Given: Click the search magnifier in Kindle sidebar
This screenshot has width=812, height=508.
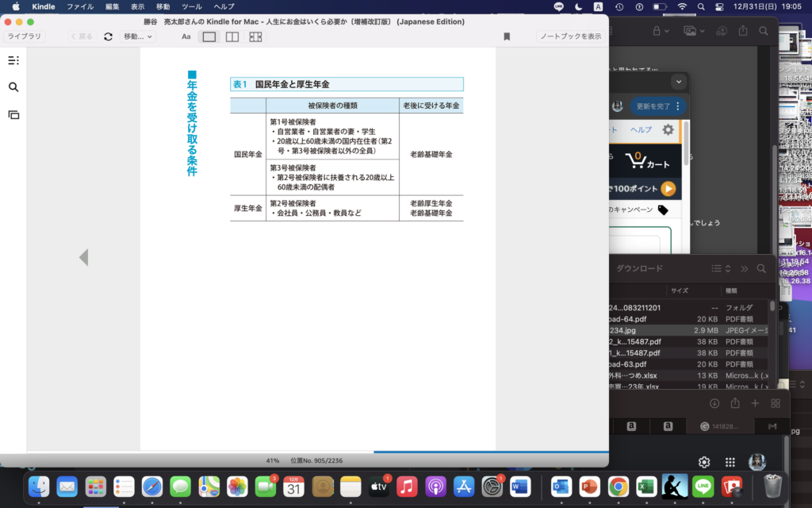Looking at the screenshot, I should tap(13, 87).
